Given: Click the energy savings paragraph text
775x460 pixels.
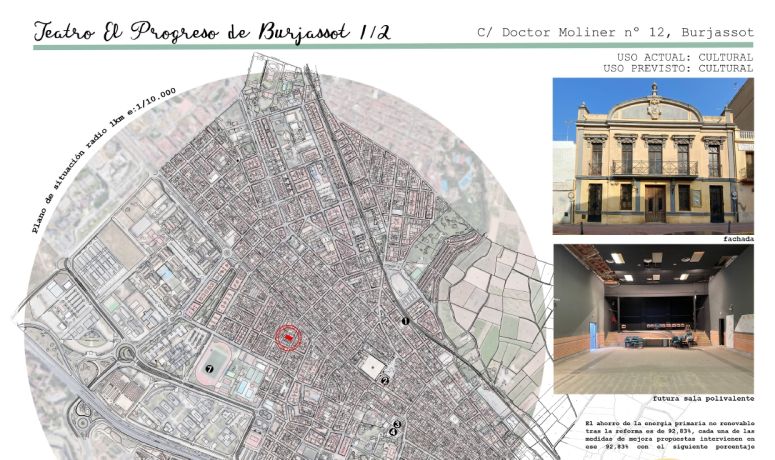Looking at the screenshot, I should pyautogui.click(x=670, y=435).
